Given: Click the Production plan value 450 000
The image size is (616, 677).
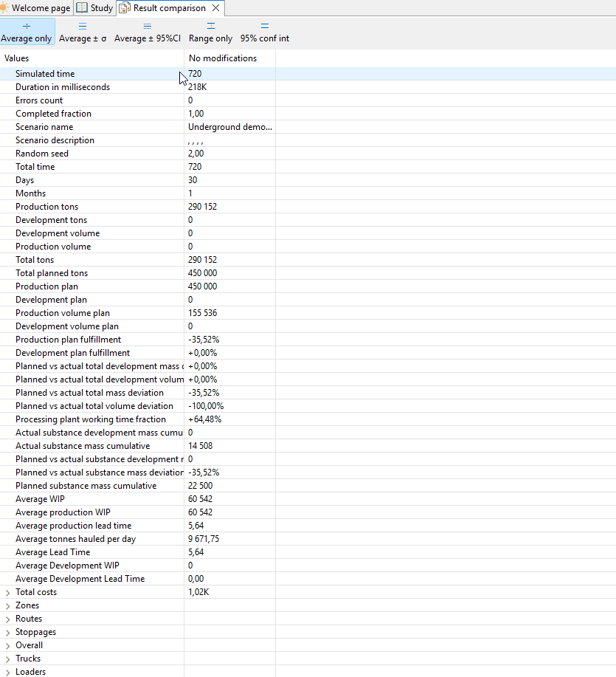Looking at the screenshot, I should coord(202,286).
